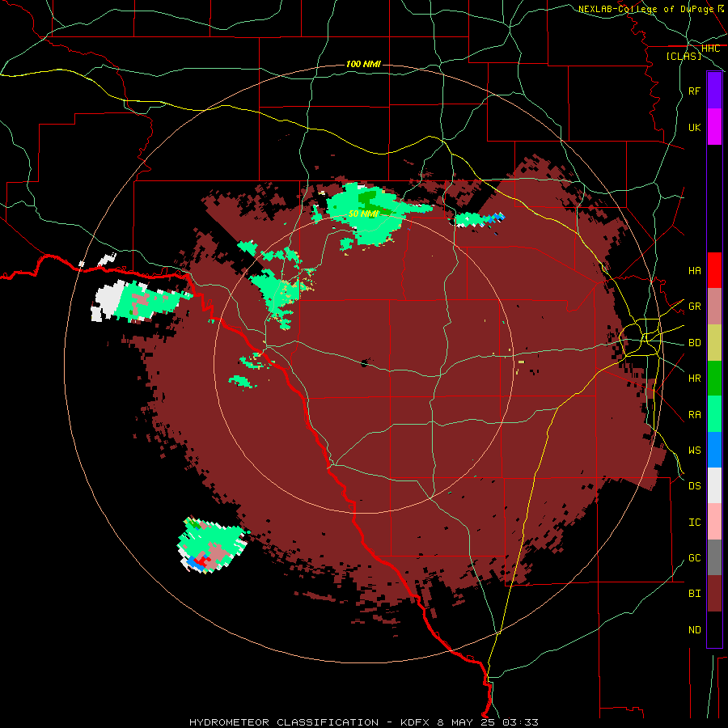The width and height of the screenshot is (728, 728).
Task: Click the GC legend label
Action: [x=695, y=557]
